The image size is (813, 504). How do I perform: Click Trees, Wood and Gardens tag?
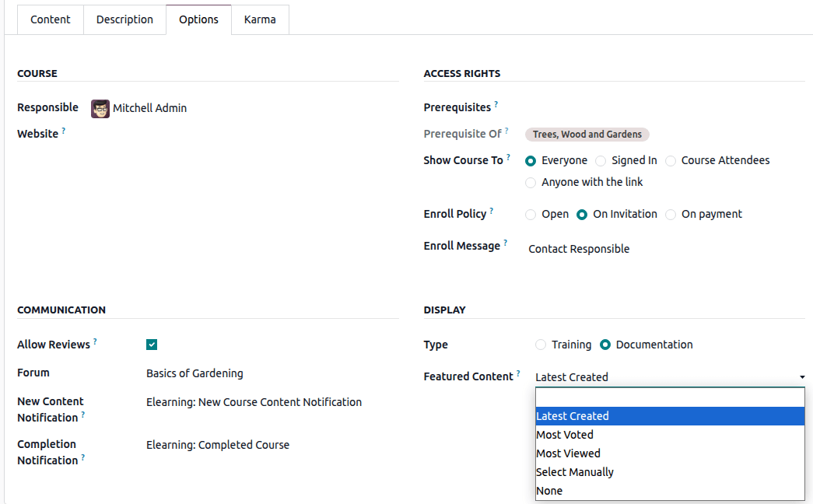point(587,135)
